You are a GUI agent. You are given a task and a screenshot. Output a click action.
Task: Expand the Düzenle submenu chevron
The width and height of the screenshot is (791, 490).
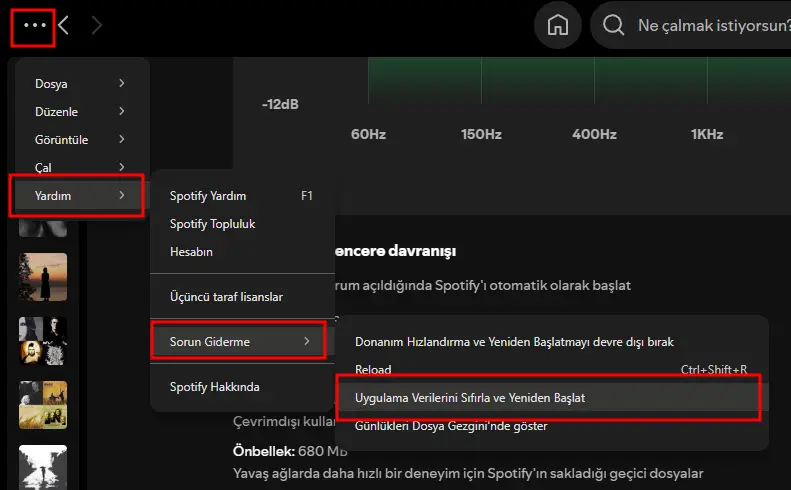pos(122,111)
